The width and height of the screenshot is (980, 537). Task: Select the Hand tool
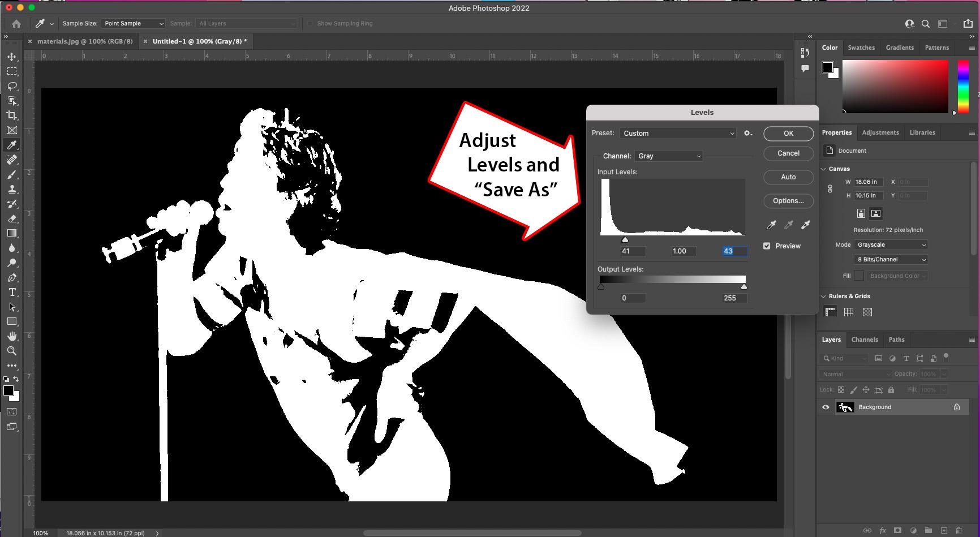[12, 336]
